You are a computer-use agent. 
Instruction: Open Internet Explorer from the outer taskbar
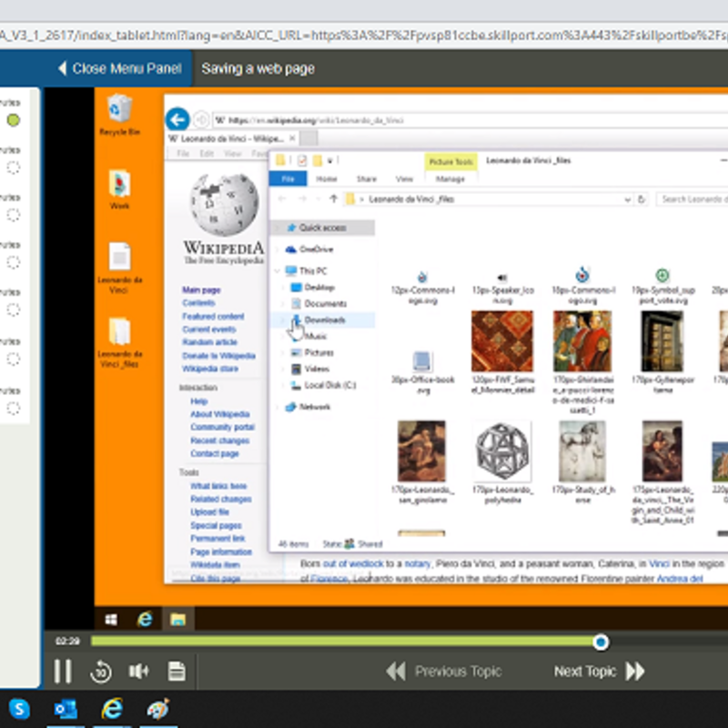[112, 709]
